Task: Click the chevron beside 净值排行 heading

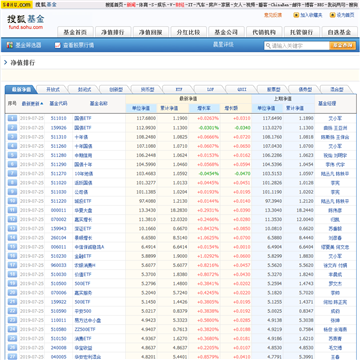Action: 5,62
